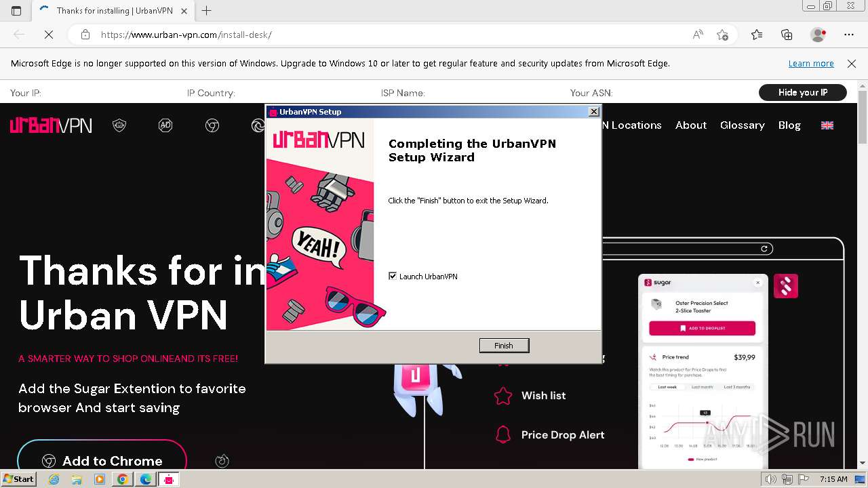Switch to Chrome in the taskbar
868x488 pixels.
(122, 479)
